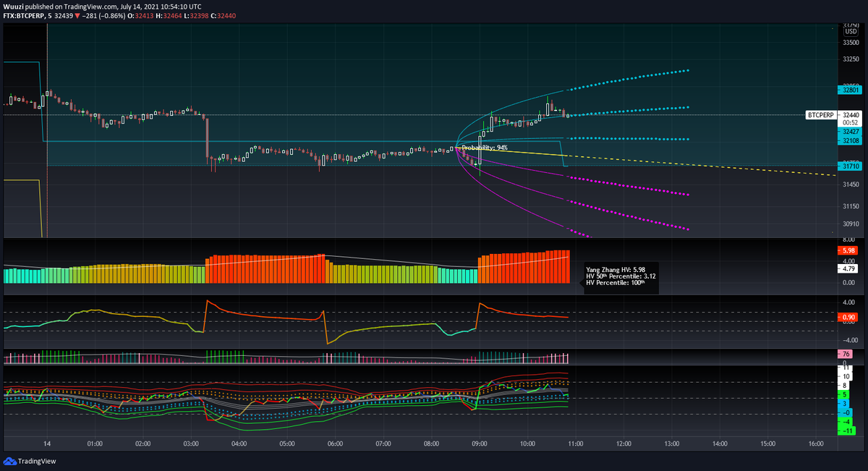Click the TradingView cloud logo icon
This screenshot has height=471, width=868.
(9, 461)
